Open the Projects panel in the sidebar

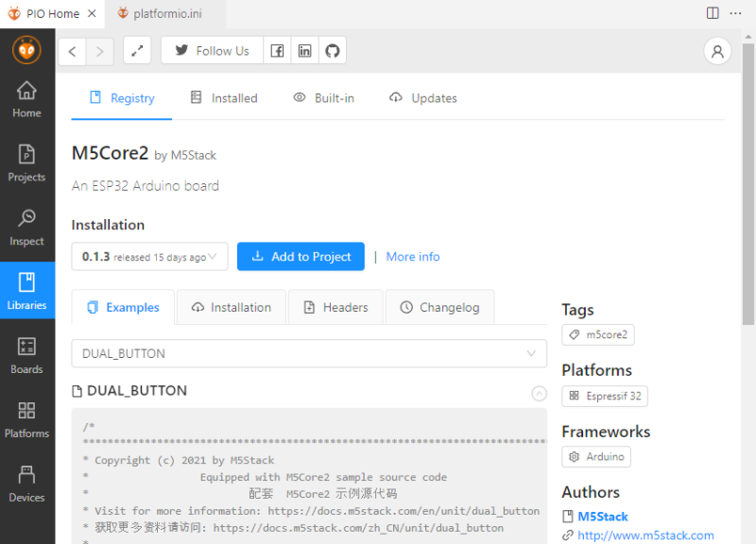pyautogui.click(x=27, y=162)
